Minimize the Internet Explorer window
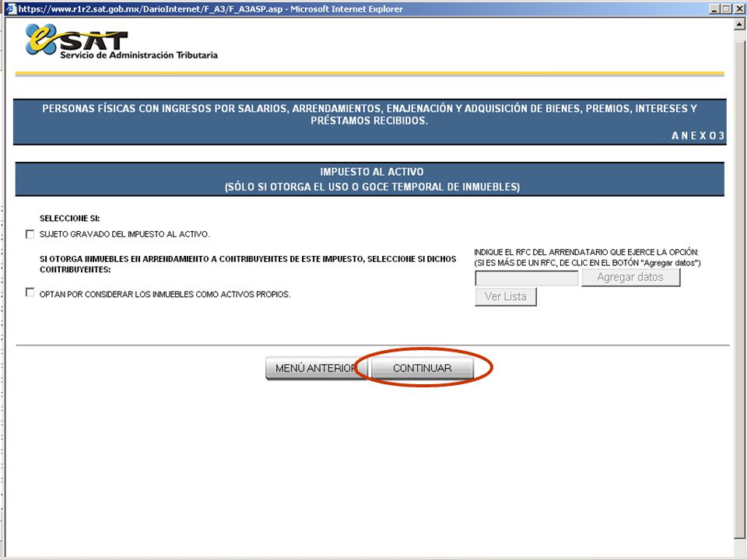 click(x=714, y=9)
